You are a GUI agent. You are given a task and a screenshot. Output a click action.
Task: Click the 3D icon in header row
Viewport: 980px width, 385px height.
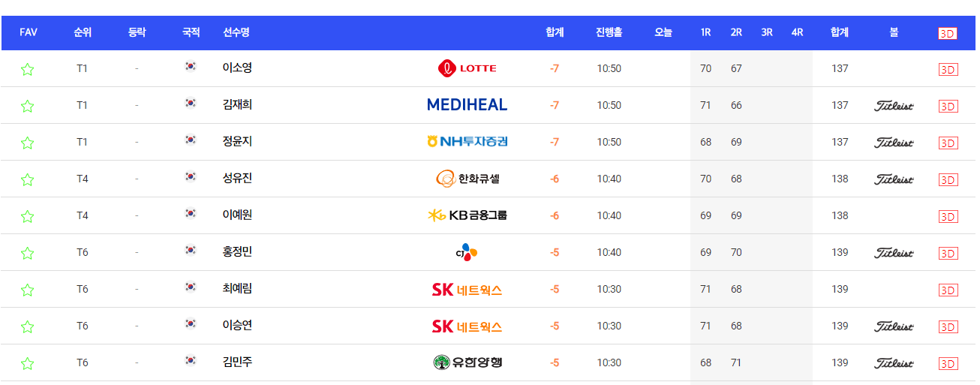tap(948, 34)
